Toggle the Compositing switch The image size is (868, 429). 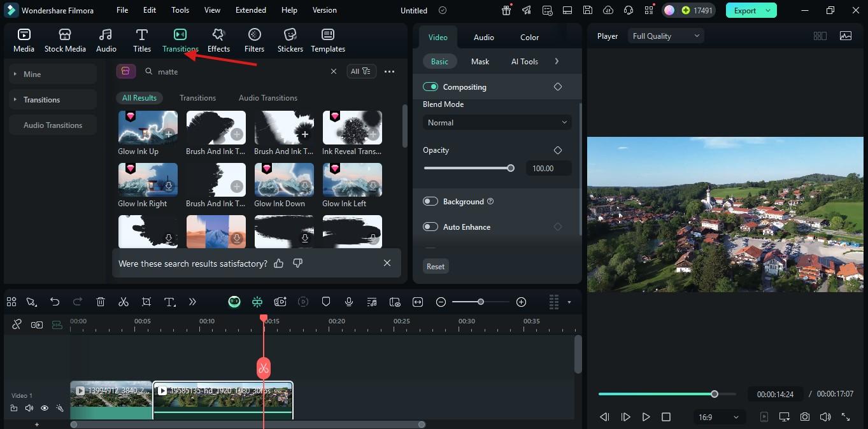point(430,87)
